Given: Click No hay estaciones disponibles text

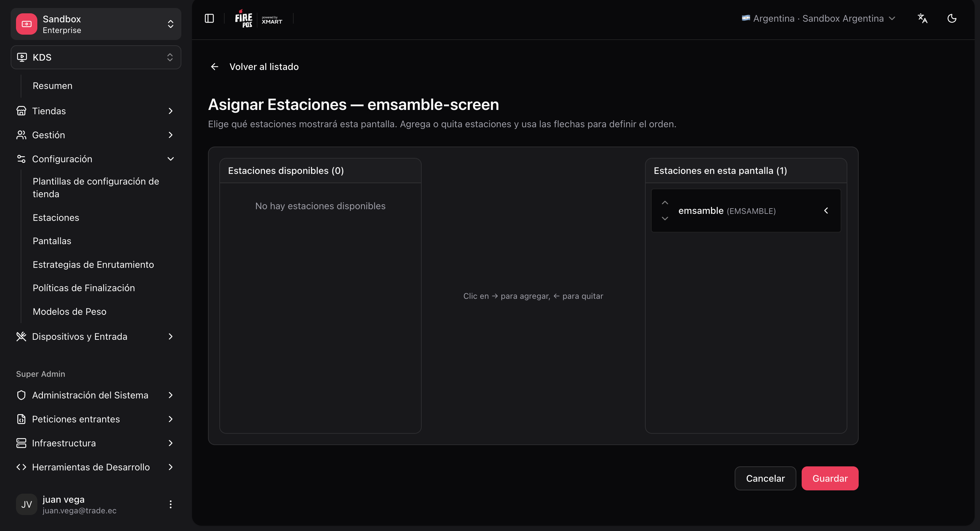Looking at the screenshot, I should [x=320, y=206].
